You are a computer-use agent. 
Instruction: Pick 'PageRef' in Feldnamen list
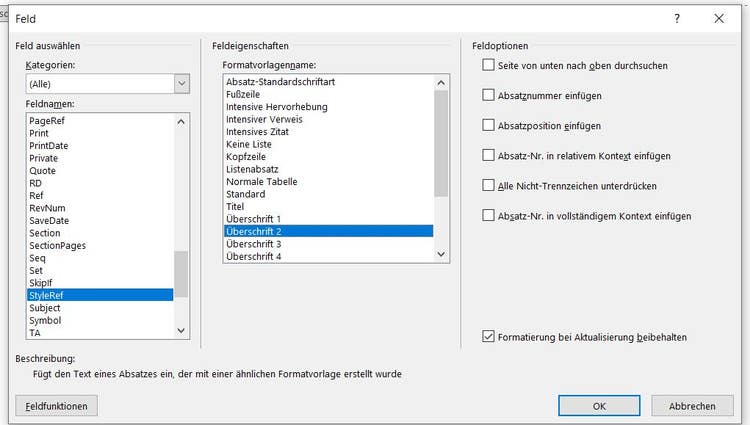47,120
